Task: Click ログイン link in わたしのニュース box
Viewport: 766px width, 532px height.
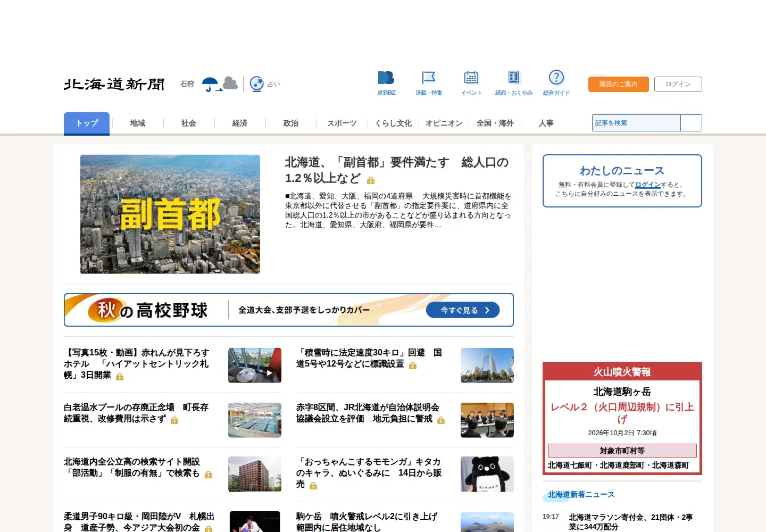Action: point(648,185)
